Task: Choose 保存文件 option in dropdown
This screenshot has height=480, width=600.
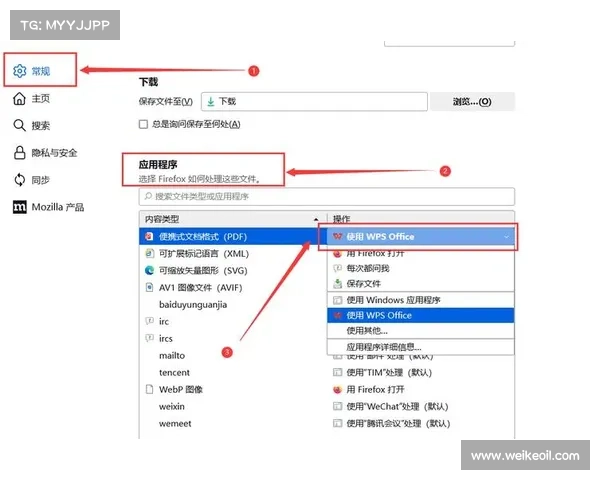Action: point(421,284)
